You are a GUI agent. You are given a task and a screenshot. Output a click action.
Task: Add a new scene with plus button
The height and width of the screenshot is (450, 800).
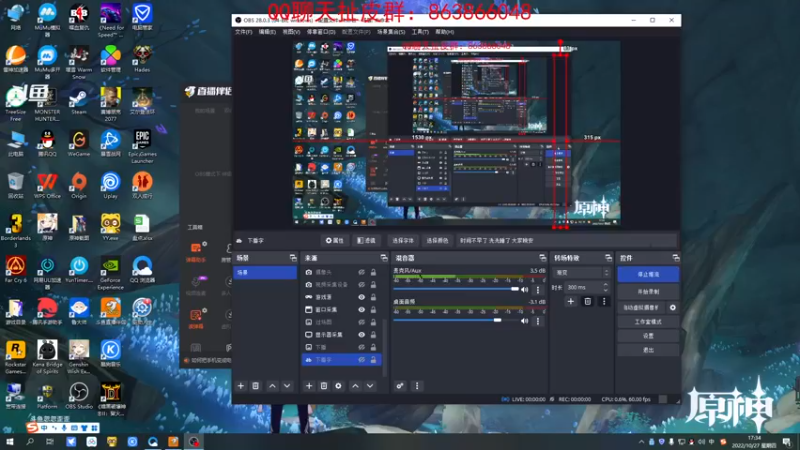coord(241,386)
